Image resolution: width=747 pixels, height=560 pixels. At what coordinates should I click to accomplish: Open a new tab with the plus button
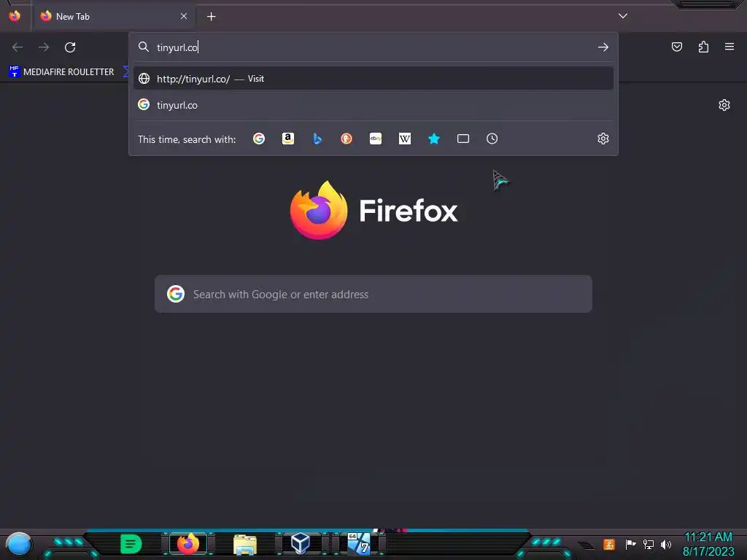point(211,17)
